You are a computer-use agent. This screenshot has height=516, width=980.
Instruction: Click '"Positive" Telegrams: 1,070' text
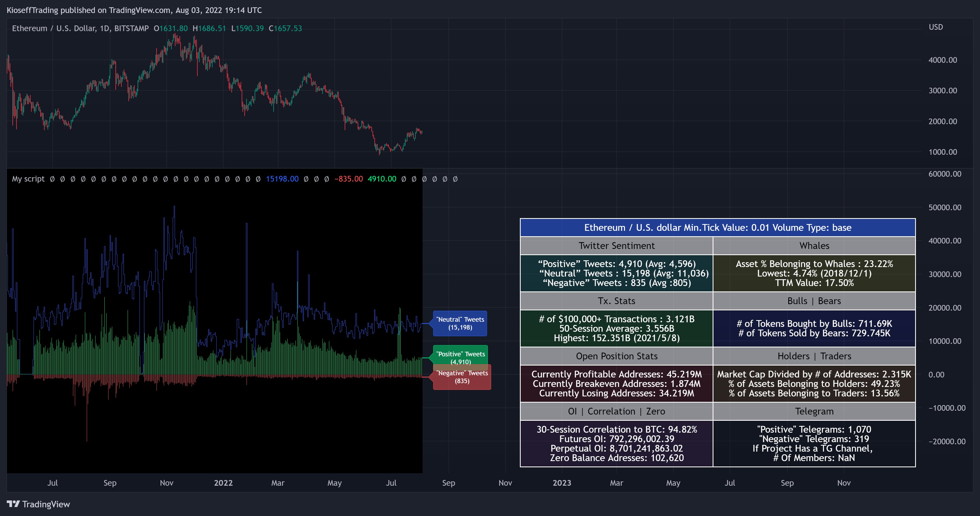click(x=814, y=430)
